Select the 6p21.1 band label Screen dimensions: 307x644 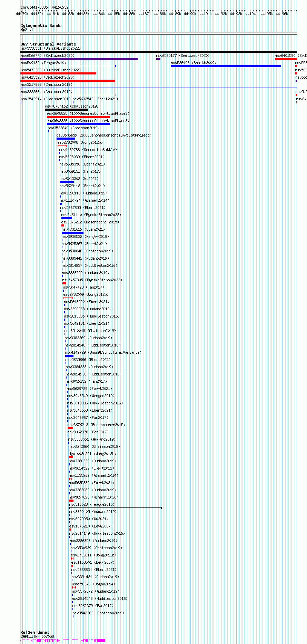27,30
